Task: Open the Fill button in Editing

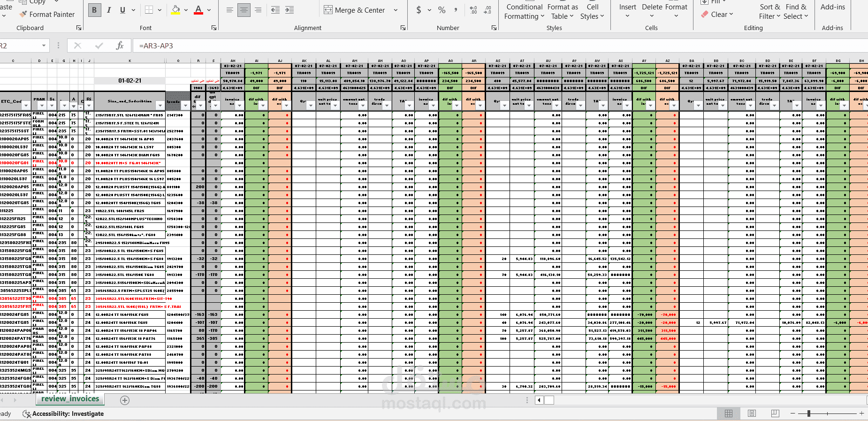Action: click(x=712, y=2)
